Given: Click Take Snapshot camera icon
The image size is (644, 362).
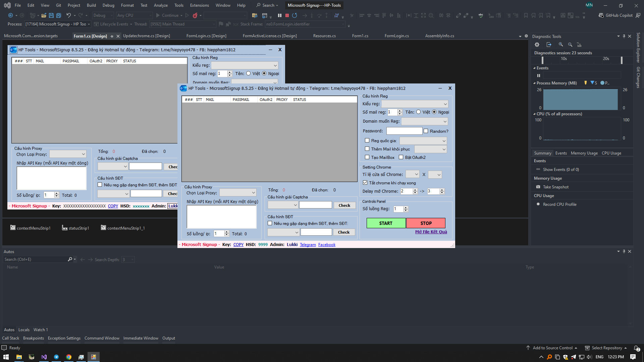Looking at the screenshot, I should [x=538, y=187].
